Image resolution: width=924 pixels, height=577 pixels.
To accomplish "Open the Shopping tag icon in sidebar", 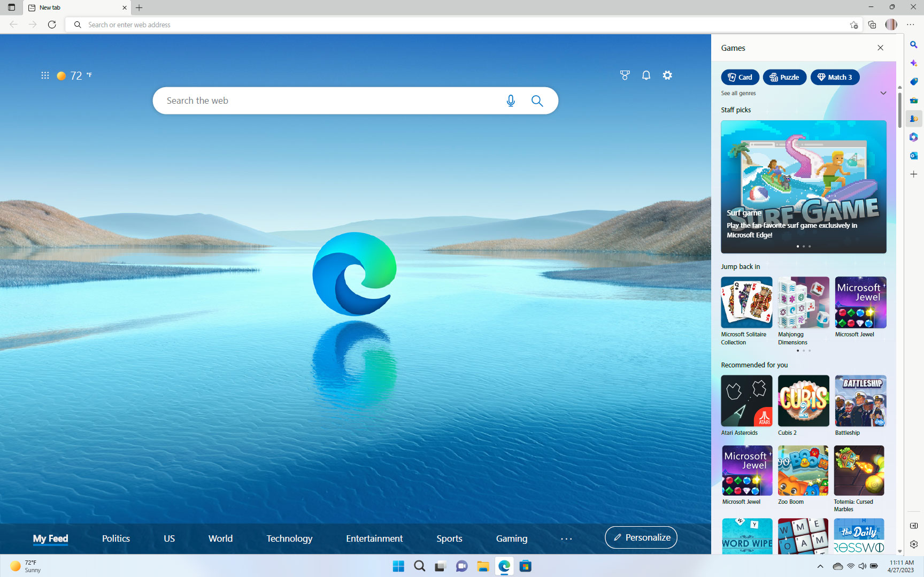I will pyautogui.click(x=914, y=81).
